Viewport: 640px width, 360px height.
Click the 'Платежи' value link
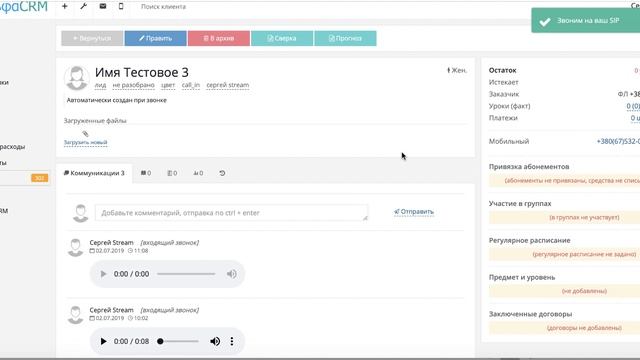coord(635,118)
